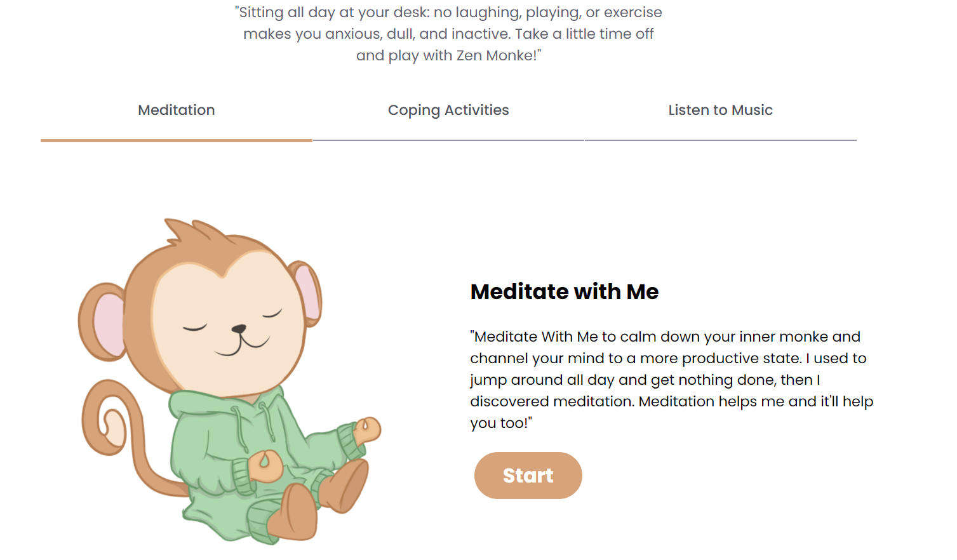957x560 pixels.
Task: Click the monkey's black nose
Action: coord(239,329)
